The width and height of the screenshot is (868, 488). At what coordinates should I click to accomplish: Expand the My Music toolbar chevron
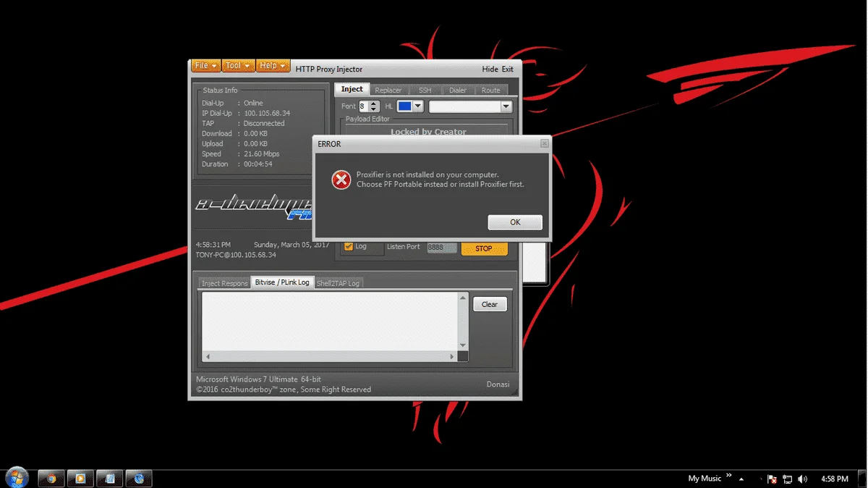coord(728,475)
